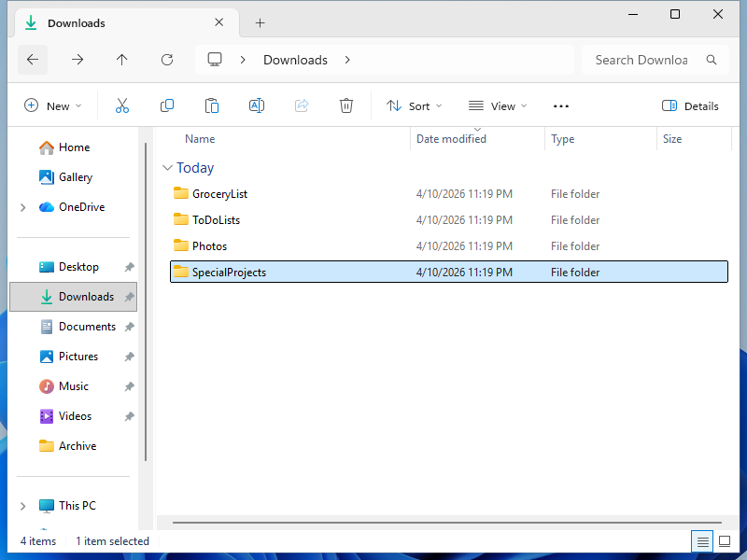Maximize the File Explorer window
This screenshot has height=560, width=747.
[x=675, y=14]
